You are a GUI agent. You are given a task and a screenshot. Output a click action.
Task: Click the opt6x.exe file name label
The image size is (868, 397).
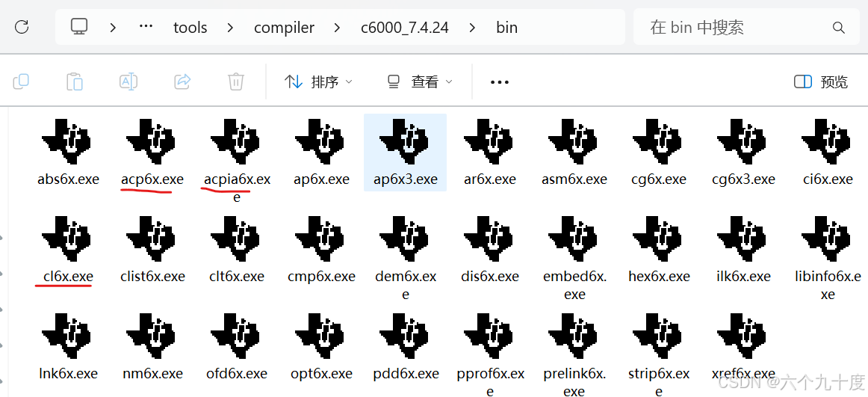tap(321, 374)
